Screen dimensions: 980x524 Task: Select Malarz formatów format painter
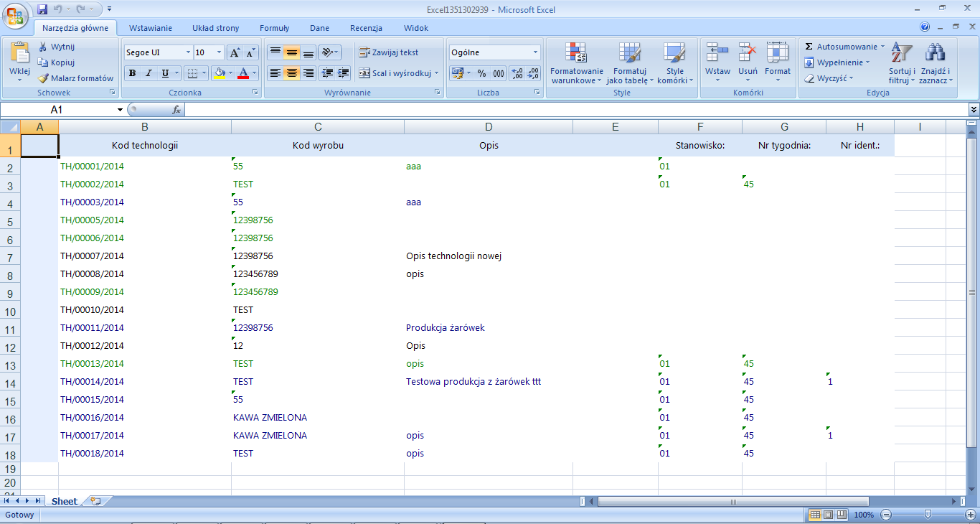76,78
